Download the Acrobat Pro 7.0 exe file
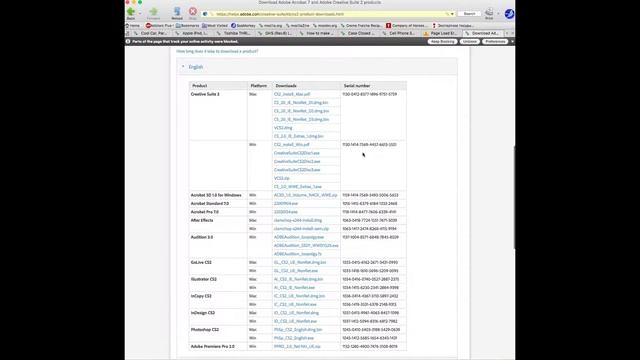Image resolution: width=640 pixels, height=360 pixels. (286, 212)
